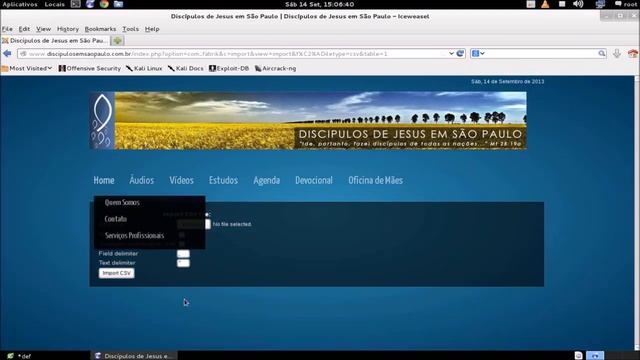Screen dimensions: 640x360
Task: Click the site identity icon in URL bar
Action: pos(23,53)
